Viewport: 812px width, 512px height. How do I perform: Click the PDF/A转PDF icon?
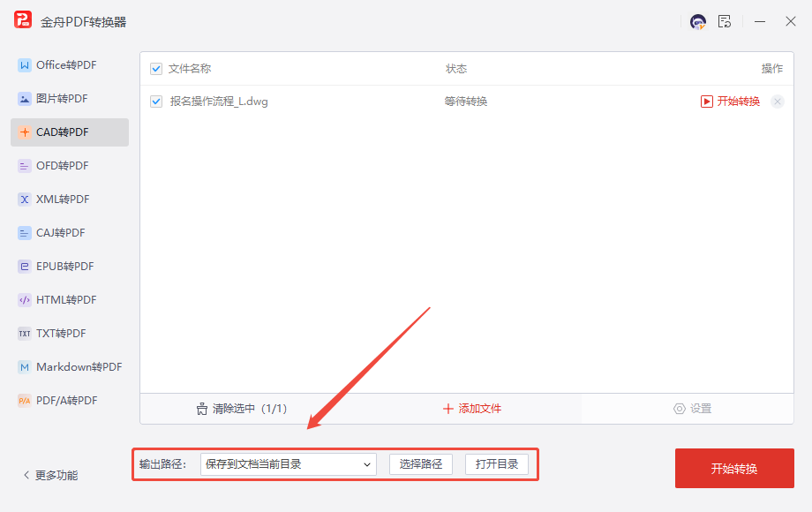pyautogui.click(x=25, y=401)
